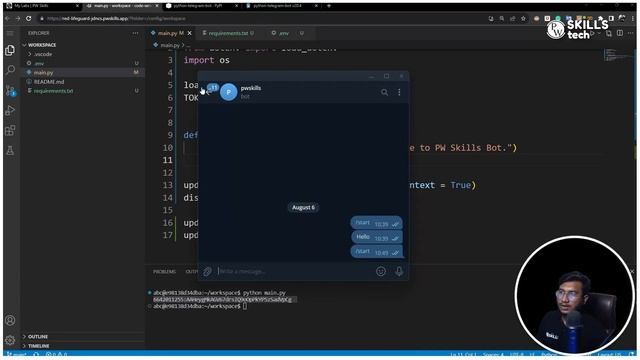Go back in the browser
This screenshot has width=640, height=360.
click(x=7, y=18)
